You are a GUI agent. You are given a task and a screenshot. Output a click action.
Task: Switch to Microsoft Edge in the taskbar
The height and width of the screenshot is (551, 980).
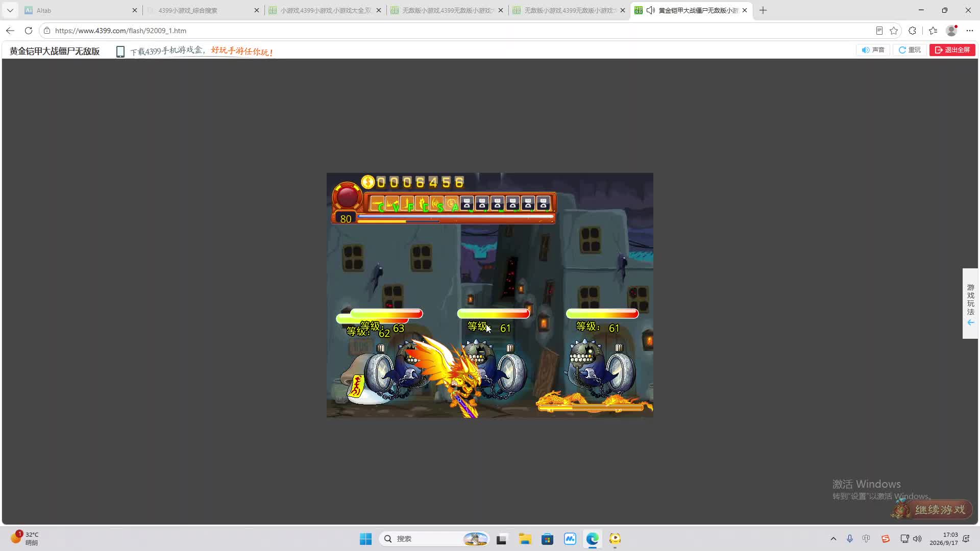tap(592, 539)
